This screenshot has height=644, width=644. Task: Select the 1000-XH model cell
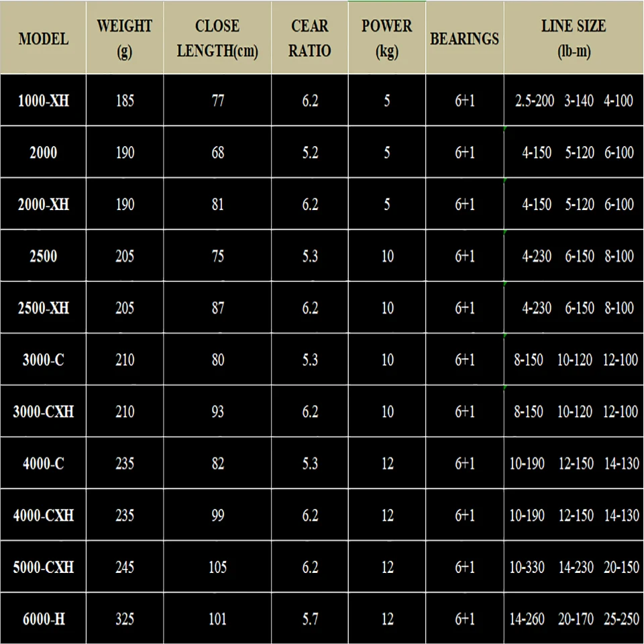(x=43, y=101)
